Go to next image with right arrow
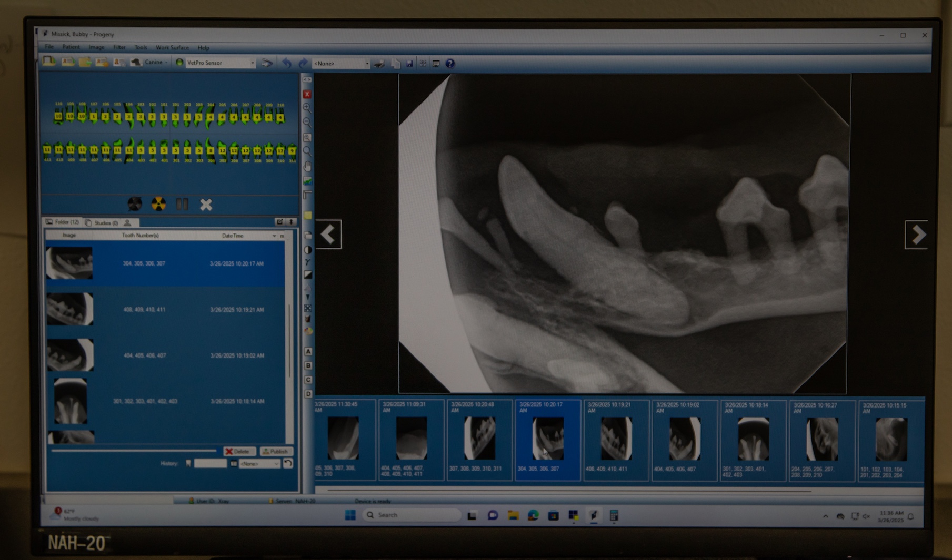 [917, 235]
